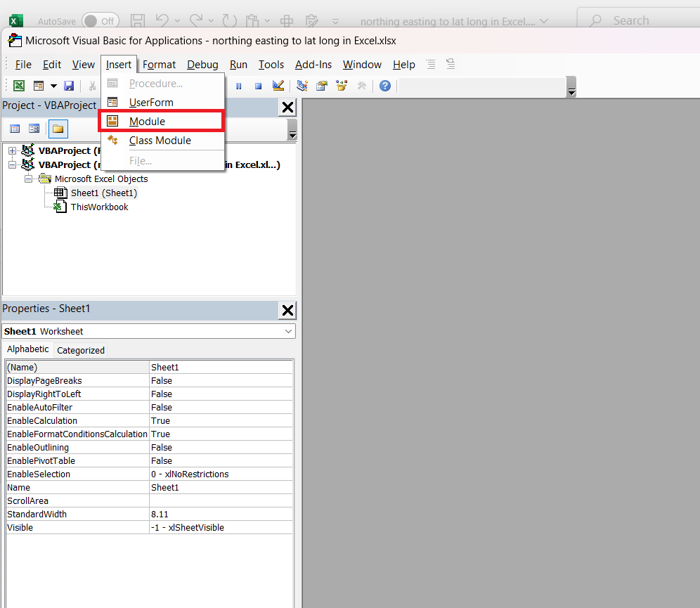Open Project Explorer via toolbar icon

(302, 86)
